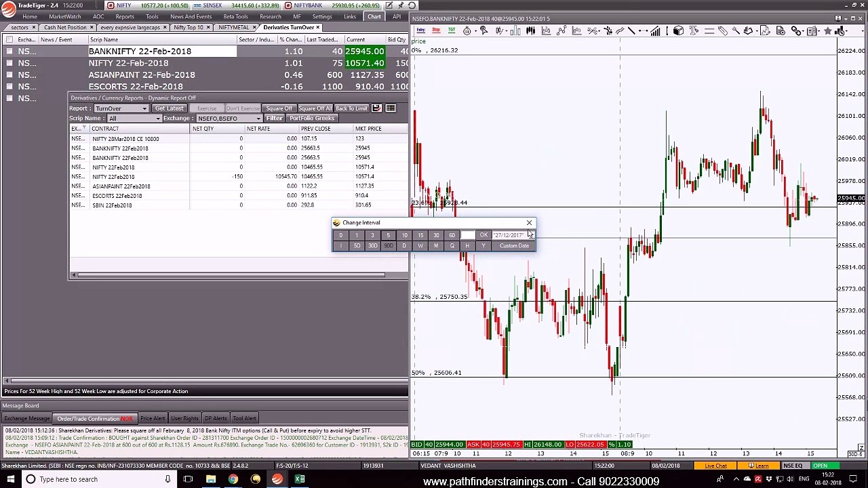Open the Report TurnOver dropdown

point(121,108)
